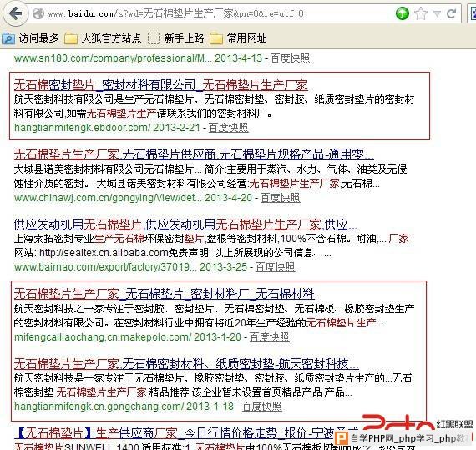Image resolution: width=476 pixels, height=450 pixels.
Task: Open the 新手上路 bookmark
Action: pos(175,38)
